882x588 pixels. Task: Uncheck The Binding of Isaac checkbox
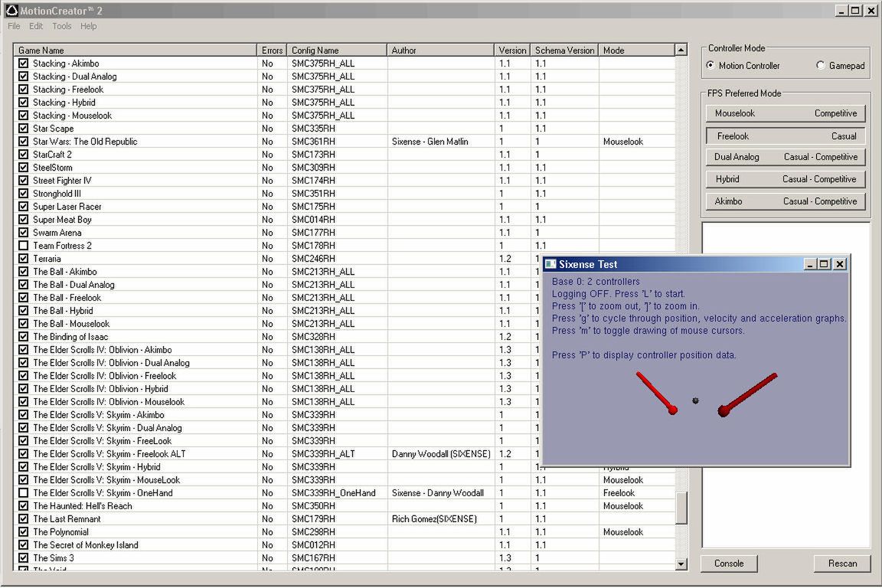tap(23, 336)
